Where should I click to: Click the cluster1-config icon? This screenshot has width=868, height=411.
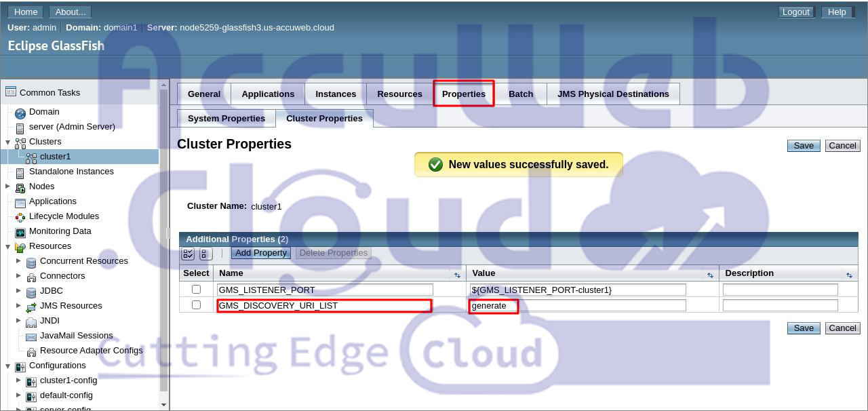(31, 381)
